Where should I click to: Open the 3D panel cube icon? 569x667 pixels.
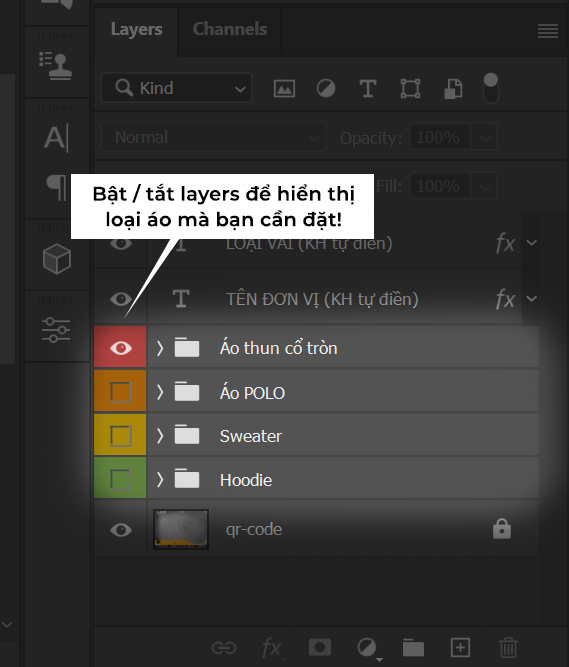[57, 259]
